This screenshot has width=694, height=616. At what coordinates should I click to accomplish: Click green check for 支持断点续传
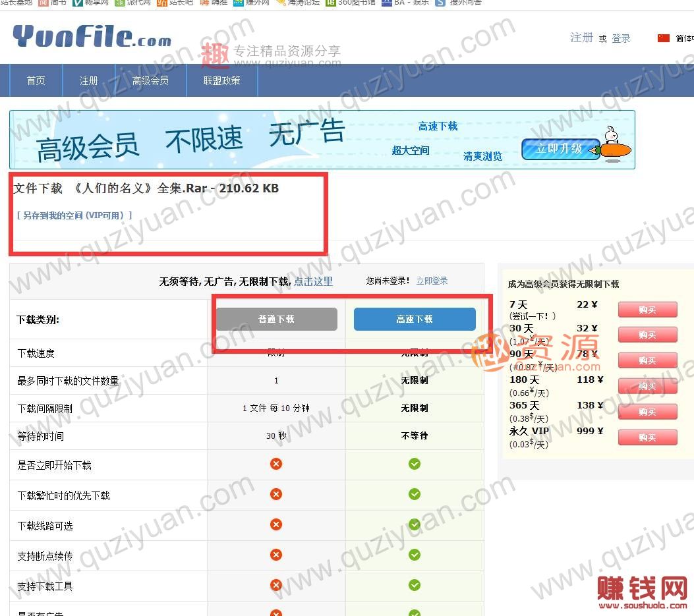pos(415,555)
